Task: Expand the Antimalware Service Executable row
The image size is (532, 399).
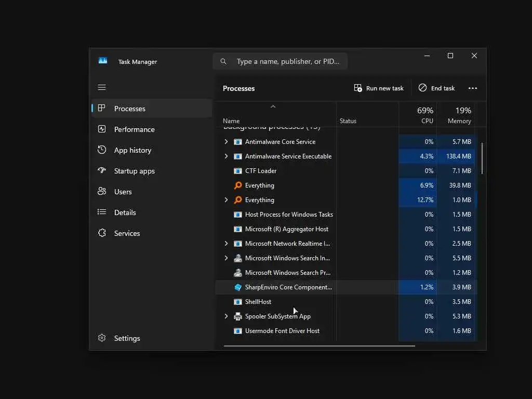Action: pos(227,156)
